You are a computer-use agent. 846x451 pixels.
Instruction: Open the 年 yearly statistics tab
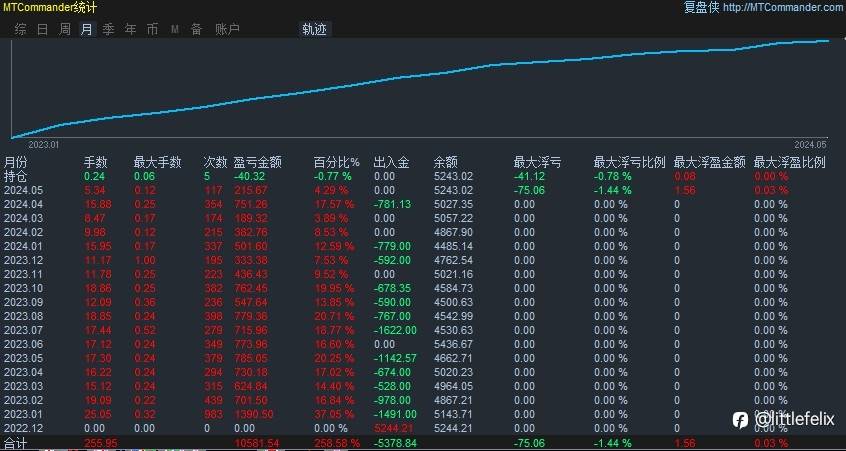click(131, 29)
